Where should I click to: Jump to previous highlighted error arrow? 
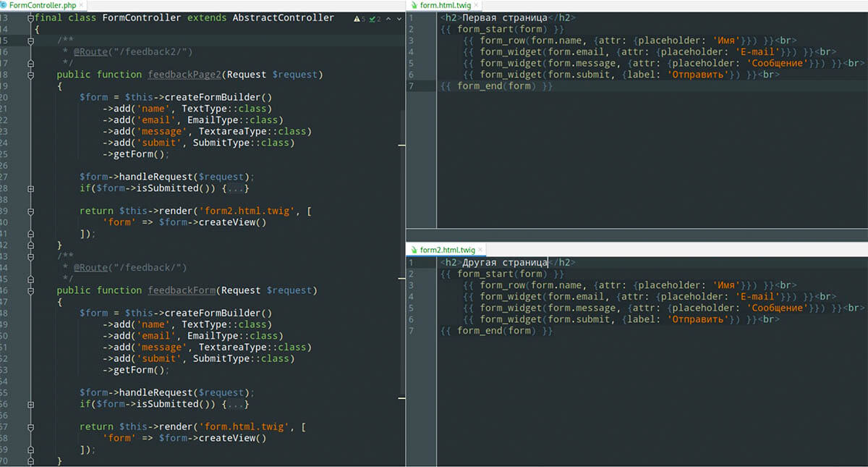tap(387, 19)
